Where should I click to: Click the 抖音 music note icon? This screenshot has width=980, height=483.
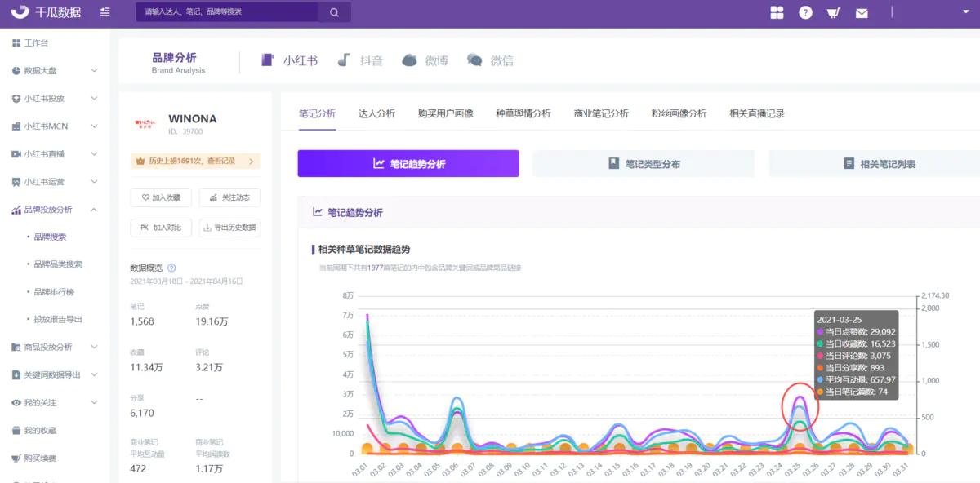345,60
